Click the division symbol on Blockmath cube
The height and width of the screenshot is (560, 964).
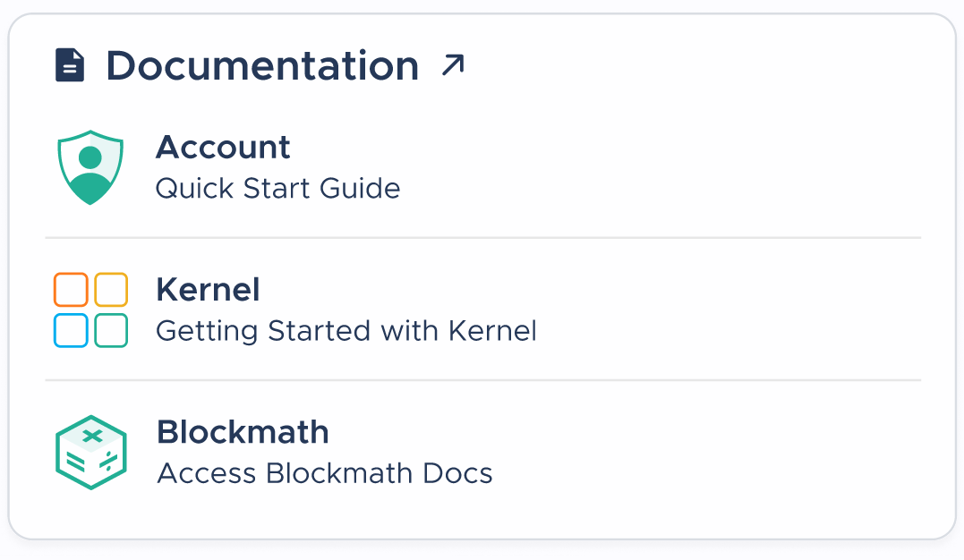tap(109, 461)
